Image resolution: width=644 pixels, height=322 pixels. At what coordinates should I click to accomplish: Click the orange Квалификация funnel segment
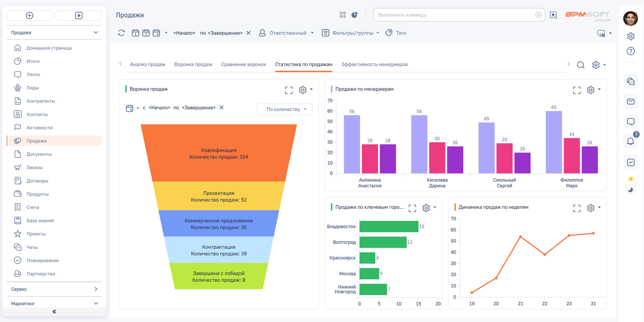point(219,153)
